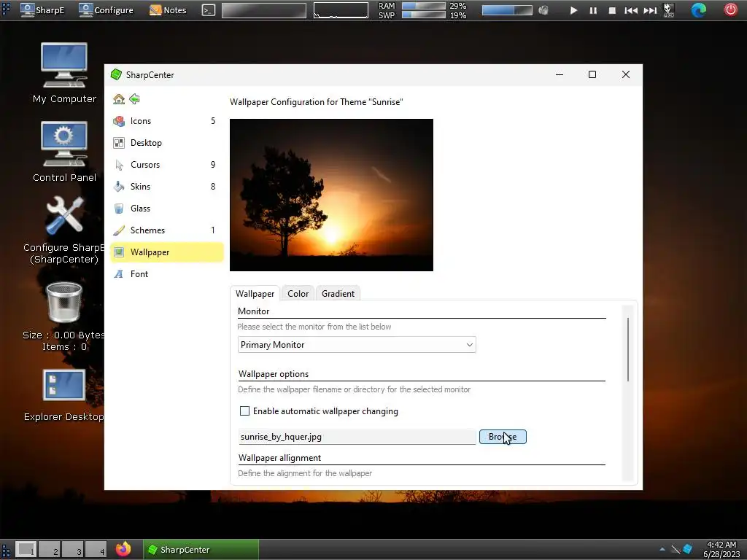
Task: Select Schemes in the sidebar
Action: (x=166, y=230)
